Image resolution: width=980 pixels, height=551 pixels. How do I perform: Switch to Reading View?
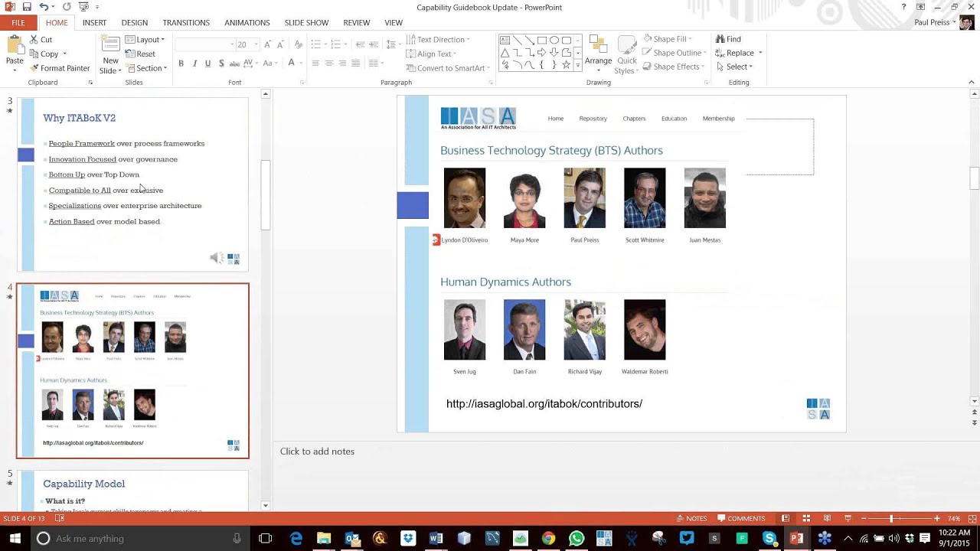coord(827,518)
